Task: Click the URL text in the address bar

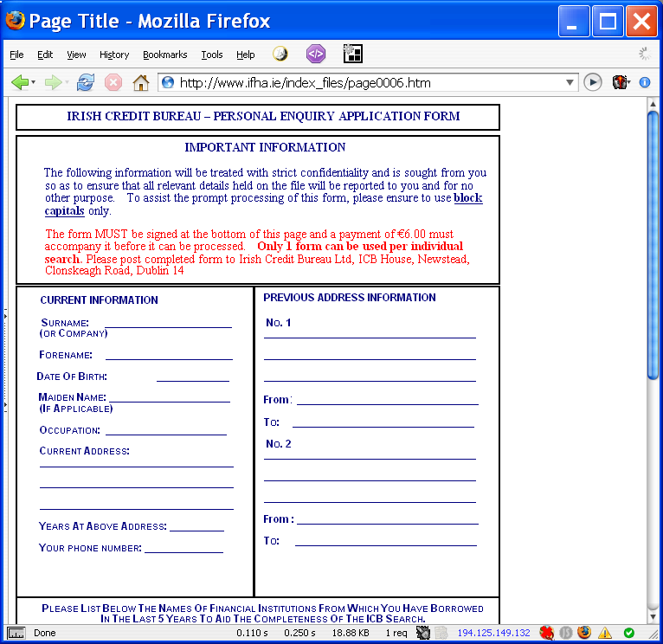Action: tap(305, 82)
